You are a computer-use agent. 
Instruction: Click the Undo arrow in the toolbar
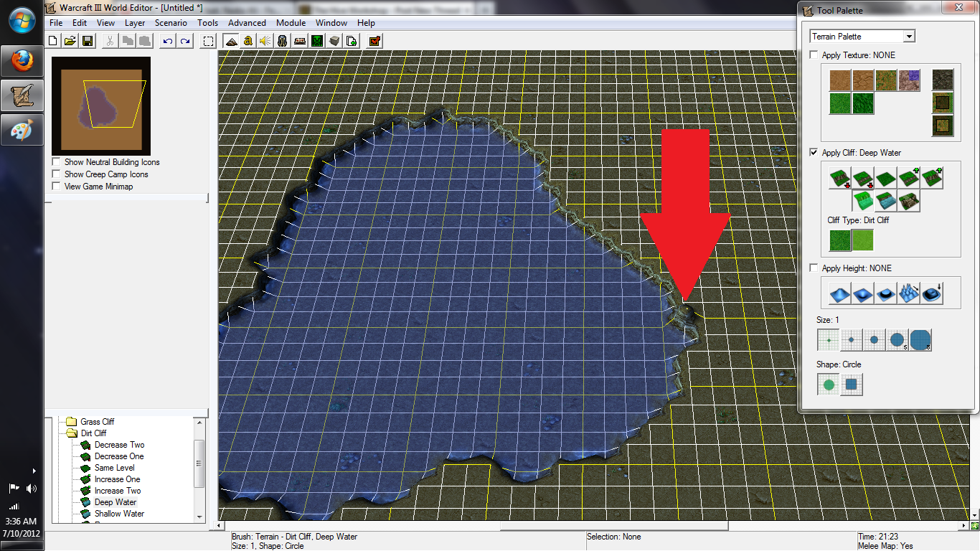pos(168,41)
